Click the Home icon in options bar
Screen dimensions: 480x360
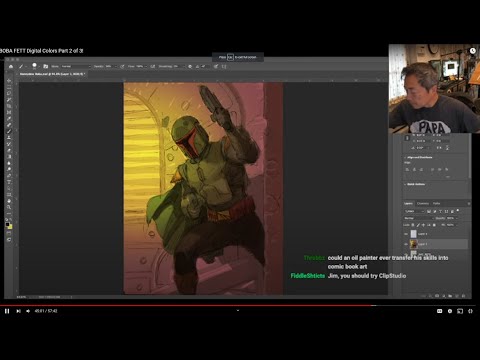click(11, 66)
